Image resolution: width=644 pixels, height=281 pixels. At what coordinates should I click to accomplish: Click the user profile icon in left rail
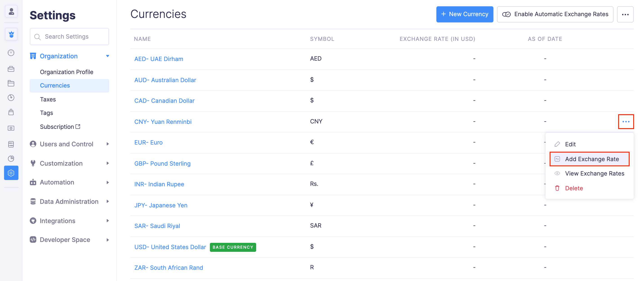[11, 11]
